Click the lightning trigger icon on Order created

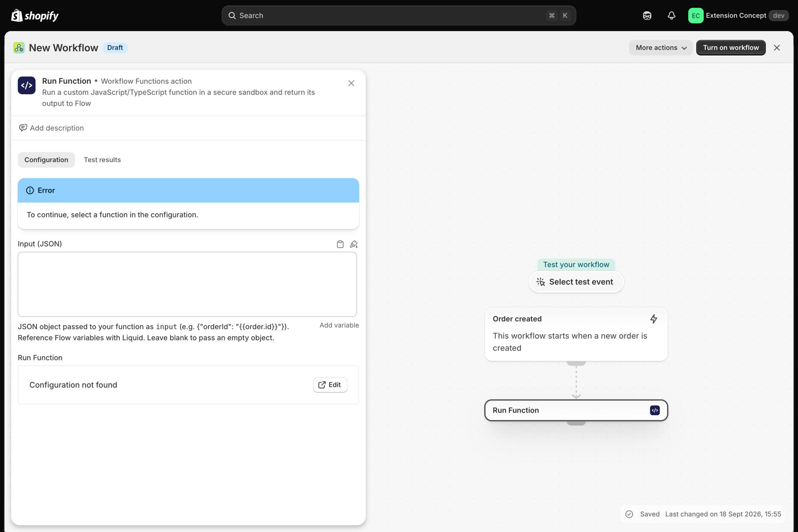coord(654,319)
